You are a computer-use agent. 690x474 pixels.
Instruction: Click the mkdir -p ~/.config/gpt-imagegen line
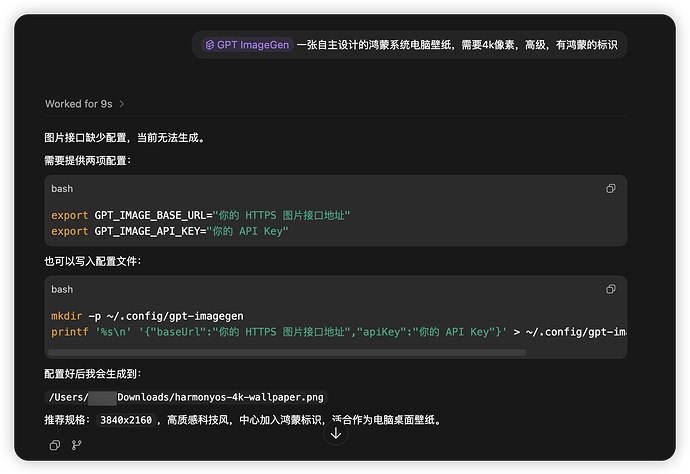click(147, 316)
